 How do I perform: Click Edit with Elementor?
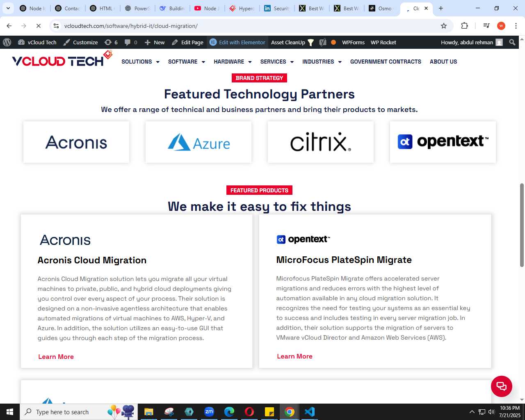click(237, 42)
